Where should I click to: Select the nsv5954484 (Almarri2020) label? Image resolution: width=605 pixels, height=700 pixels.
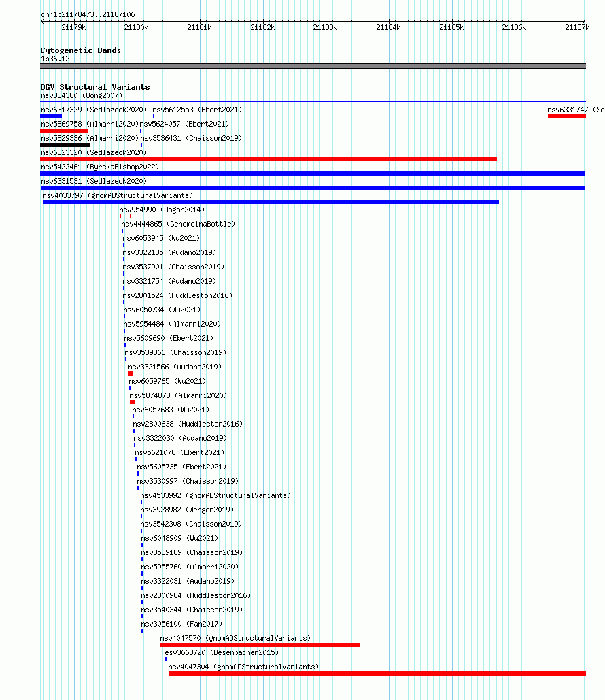tap(172, 324)
